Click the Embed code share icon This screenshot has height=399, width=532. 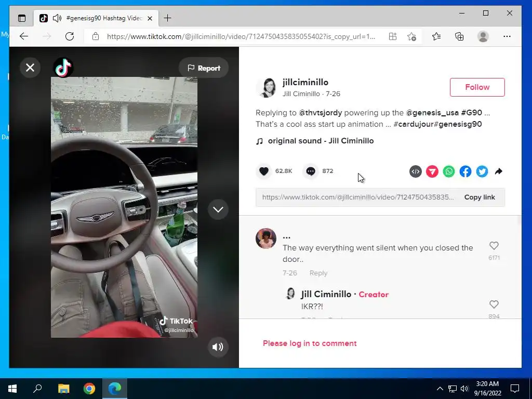[415, 171]
